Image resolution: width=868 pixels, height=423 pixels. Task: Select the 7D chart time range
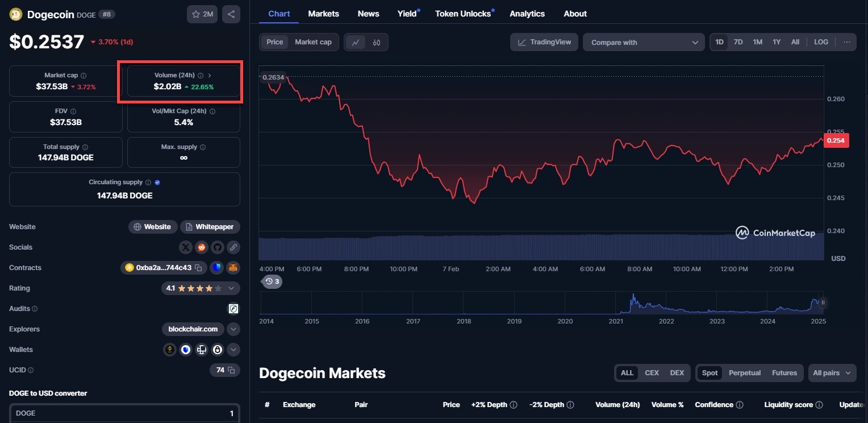738,42
